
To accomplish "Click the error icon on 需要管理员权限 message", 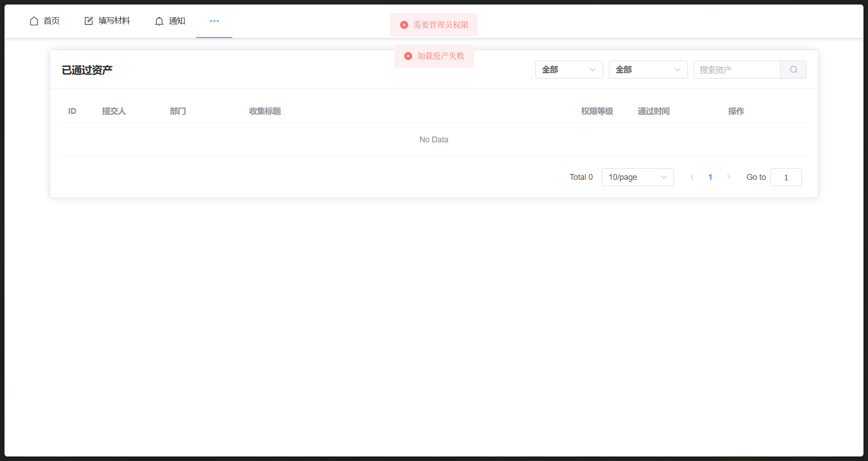I will (404, 25).
